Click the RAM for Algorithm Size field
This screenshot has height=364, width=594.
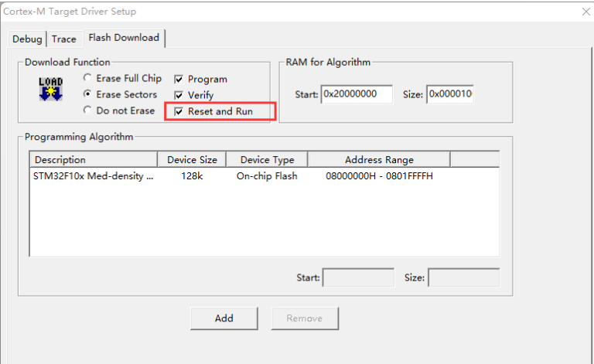449,94
